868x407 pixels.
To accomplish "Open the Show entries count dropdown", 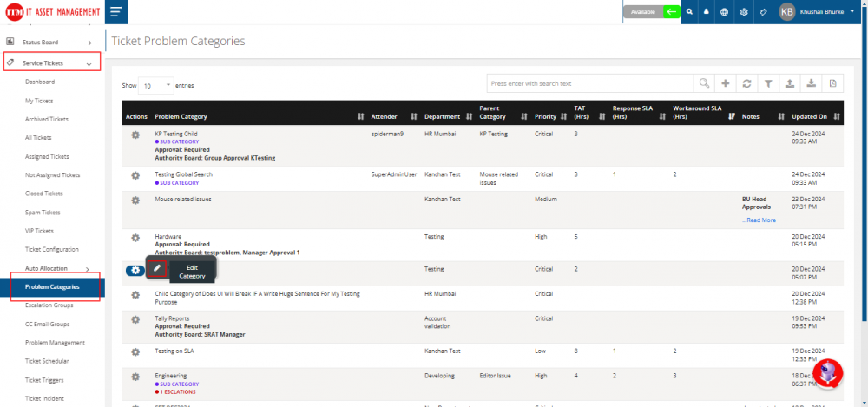I will click(x=156, y=86).
